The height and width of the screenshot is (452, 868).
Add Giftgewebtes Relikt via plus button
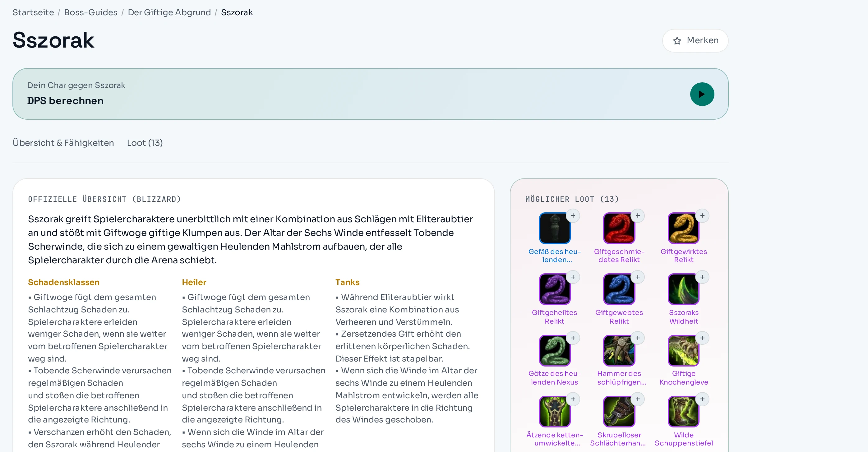coord(638,277)
